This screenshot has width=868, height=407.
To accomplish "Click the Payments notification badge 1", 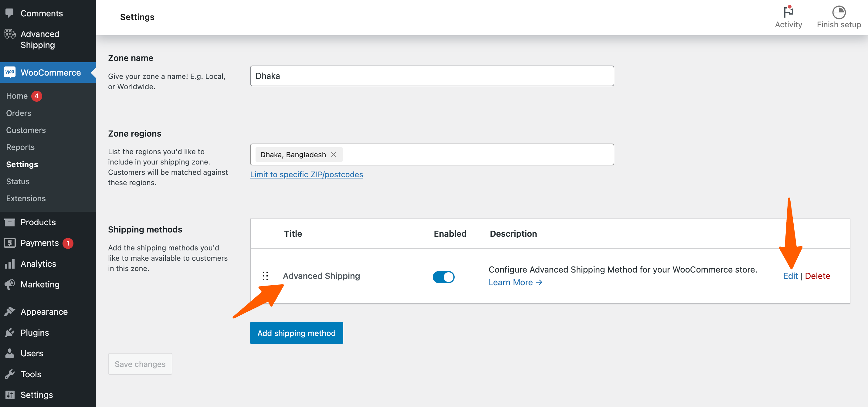I will [x=68, y=243].
